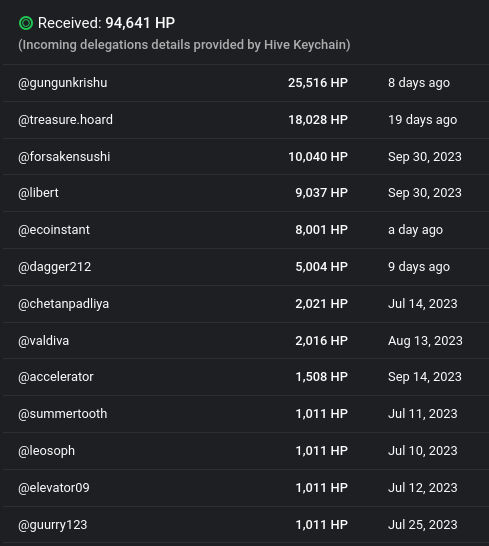The width and height of the screenshot is (489, 546).
Task: Select the @elevator09 username
Action: coord(54,488)
